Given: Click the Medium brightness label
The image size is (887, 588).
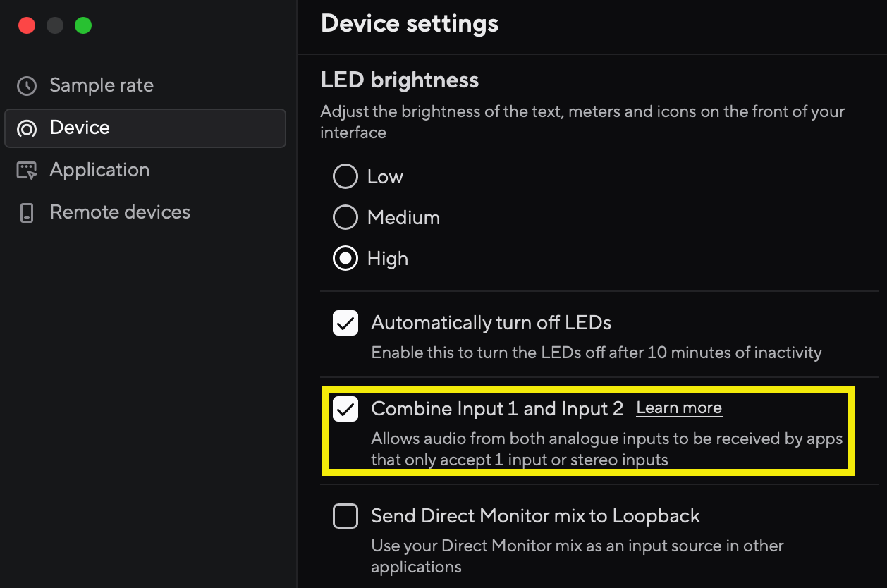Looking at the screenshot, I should pyautogui.click(x=403, y=218).
